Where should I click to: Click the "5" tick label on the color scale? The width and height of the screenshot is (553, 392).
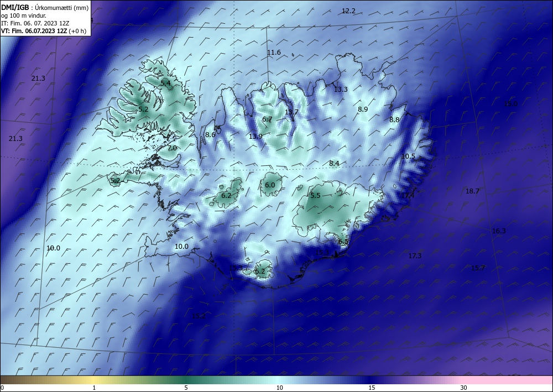pos(186,388)
